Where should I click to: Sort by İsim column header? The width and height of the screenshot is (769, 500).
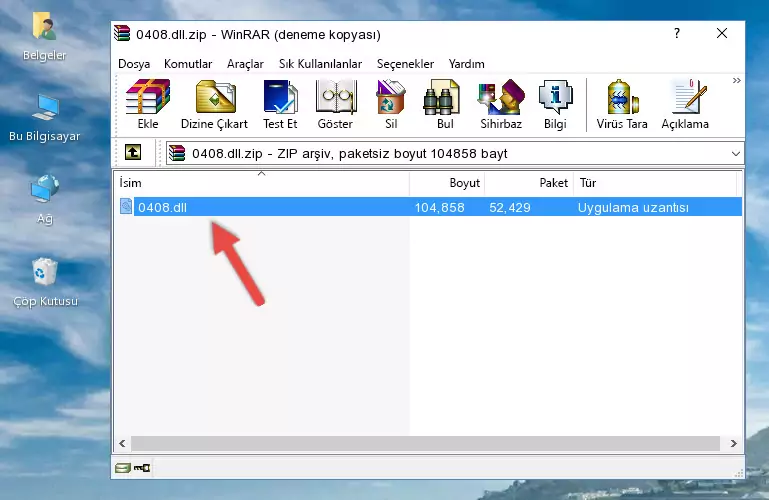pyautogui.click(x=262, y=183)
